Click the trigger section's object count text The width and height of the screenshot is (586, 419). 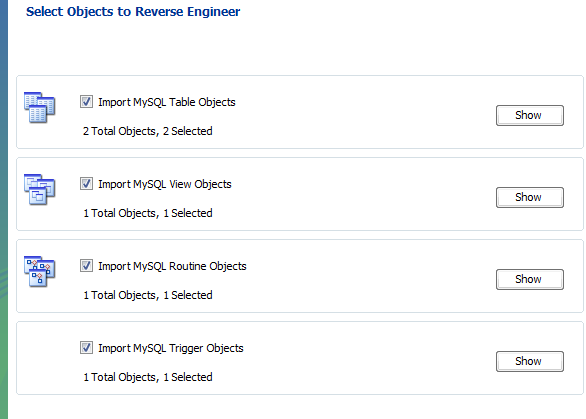[148, 377]
